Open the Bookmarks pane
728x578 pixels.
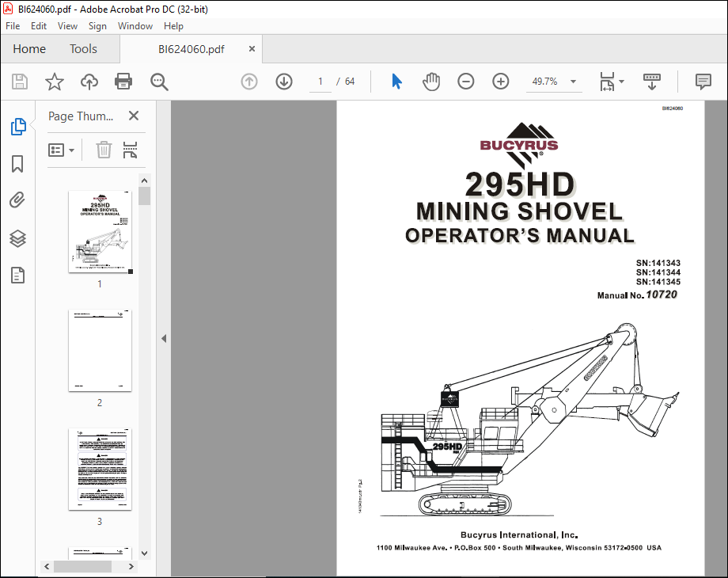click(x=17, y=164)
